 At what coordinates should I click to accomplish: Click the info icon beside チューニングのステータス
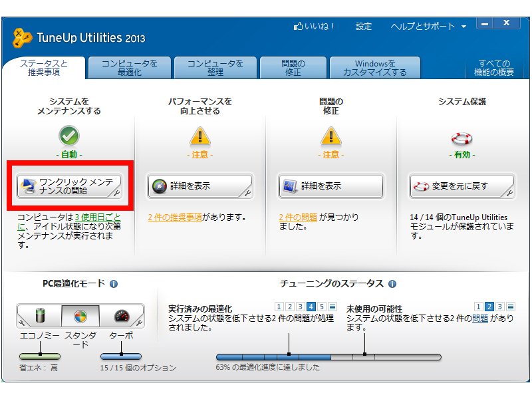392,284
